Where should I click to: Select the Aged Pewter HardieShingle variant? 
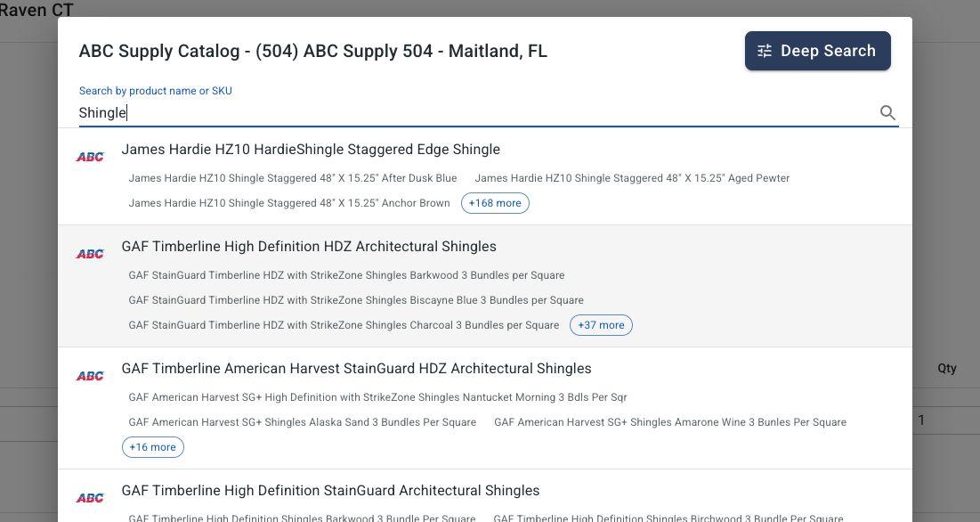tap(632, 178)
